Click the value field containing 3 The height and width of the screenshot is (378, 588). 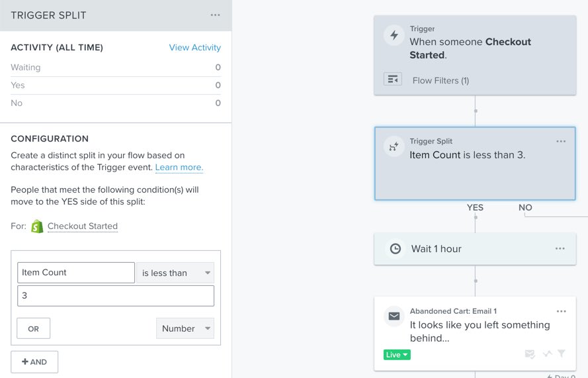pyautogui.click(x=116, y=296)
